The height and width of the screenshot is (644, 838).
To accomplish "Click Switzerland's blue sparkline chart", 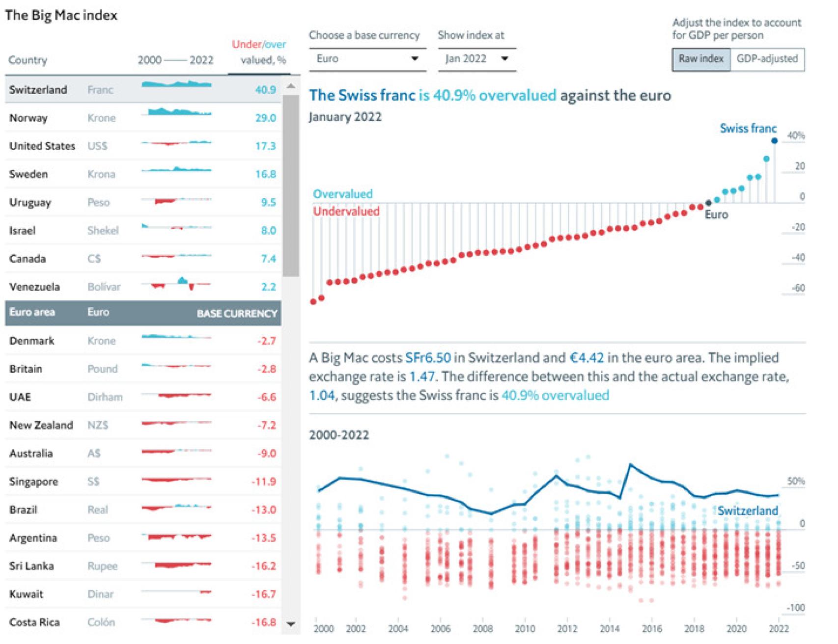I will click(176, 84).
